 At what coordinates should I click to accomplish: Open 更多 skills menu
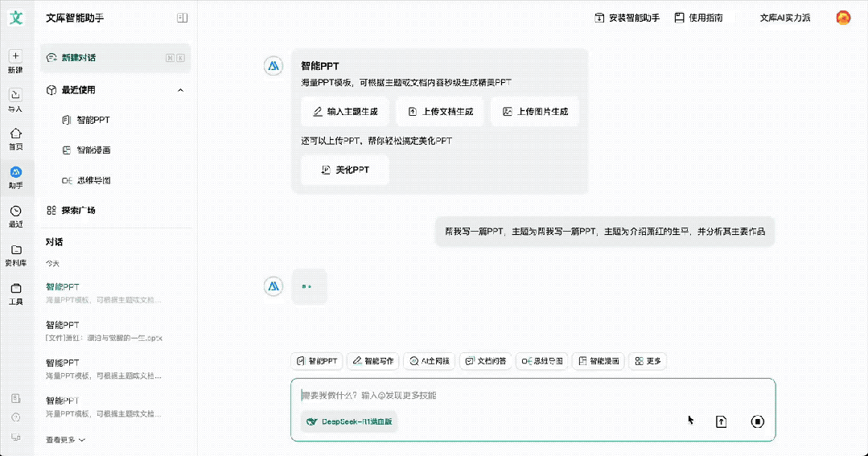coord(648,361)
